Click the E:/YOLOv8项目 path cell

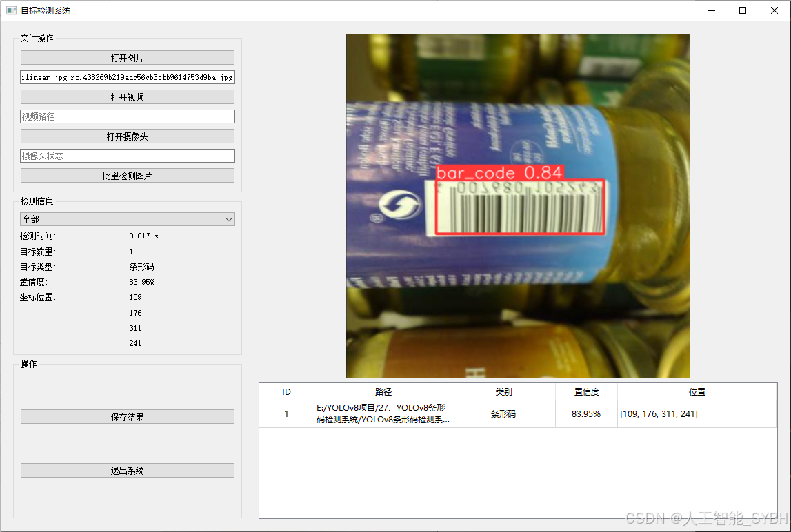pyautogui.click(x=383, y=413)
